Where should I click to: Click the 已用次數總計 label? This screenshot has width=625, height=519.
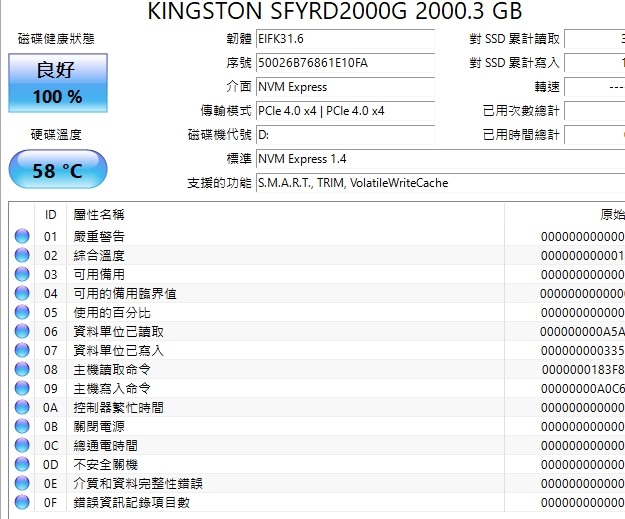pos(521,110)
